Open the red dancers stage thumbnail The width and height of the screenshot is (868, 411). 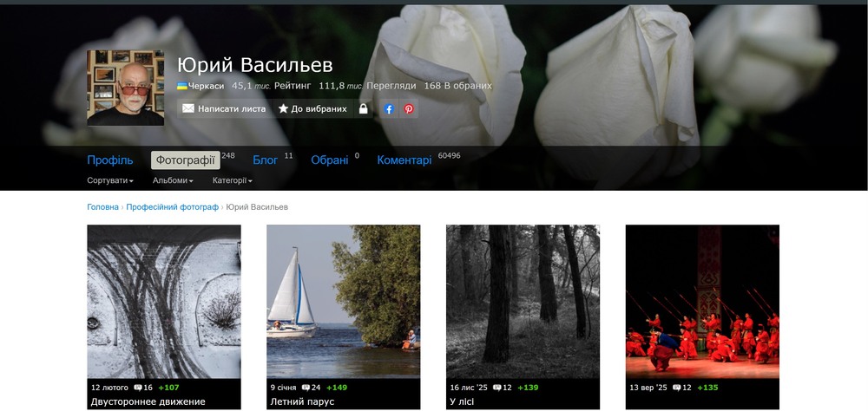tap(702, 302)
